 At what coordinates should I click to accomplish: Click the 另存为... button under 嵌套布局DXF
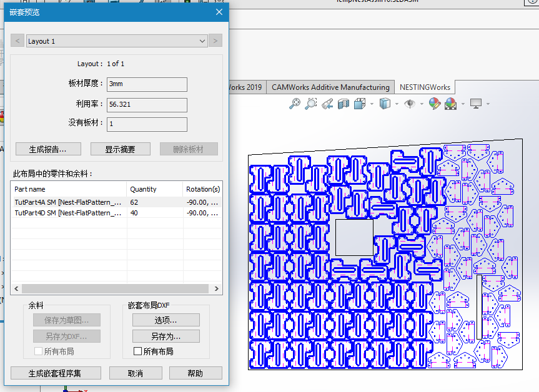coord(166,336)
